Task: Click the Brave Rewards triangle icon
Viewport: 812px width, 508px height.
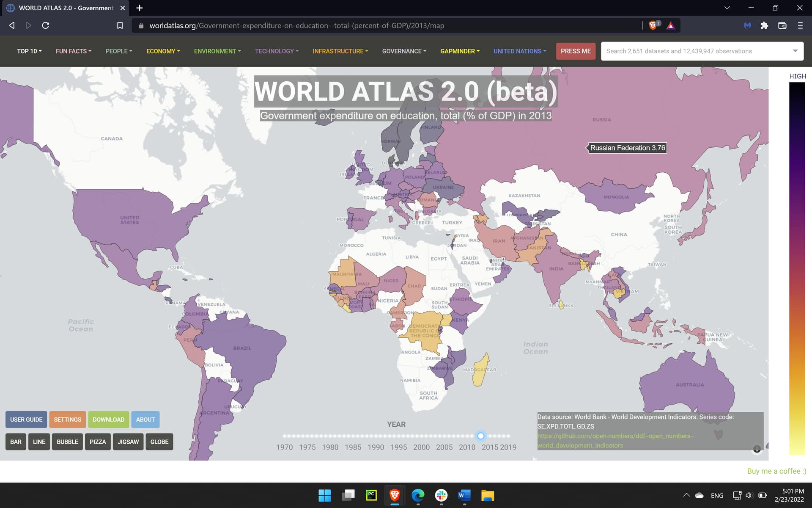Action: click(x=671, y=25)
